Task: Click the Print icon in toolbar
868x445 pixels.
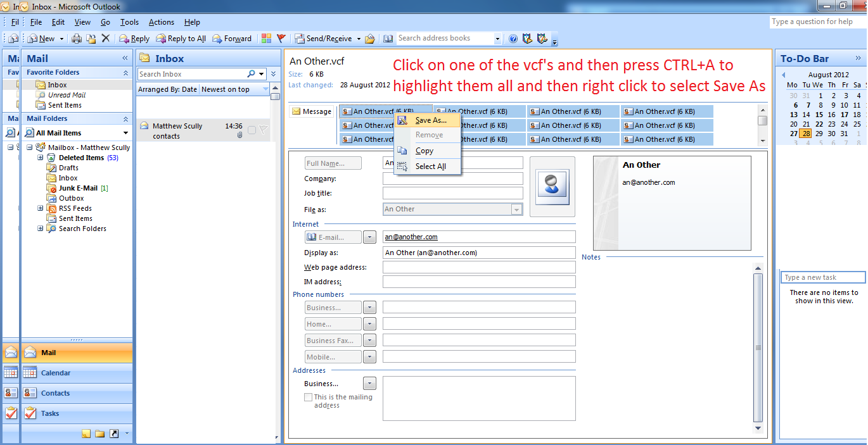Action: click(77, 39)
